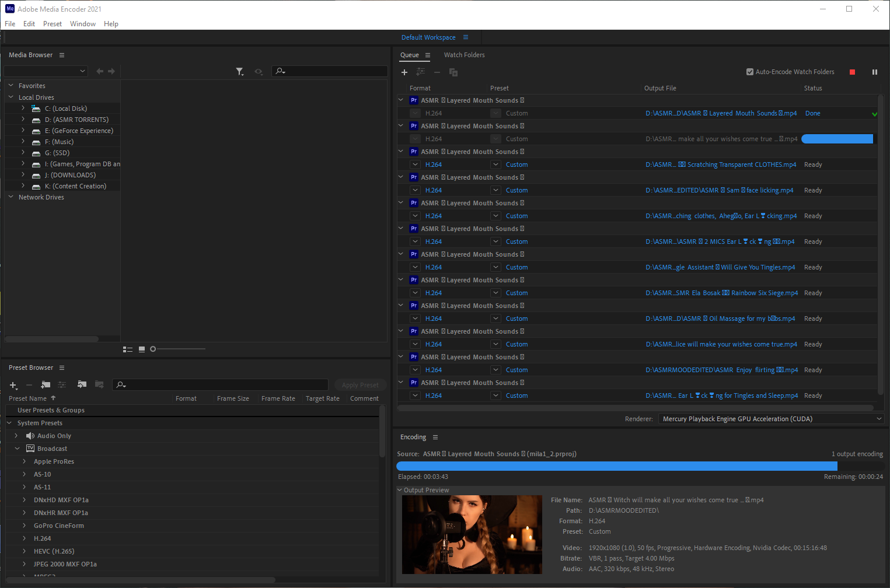
Task: Select the Broadcast TV icon
Action: pyautogui.click(x=30, y=449)
